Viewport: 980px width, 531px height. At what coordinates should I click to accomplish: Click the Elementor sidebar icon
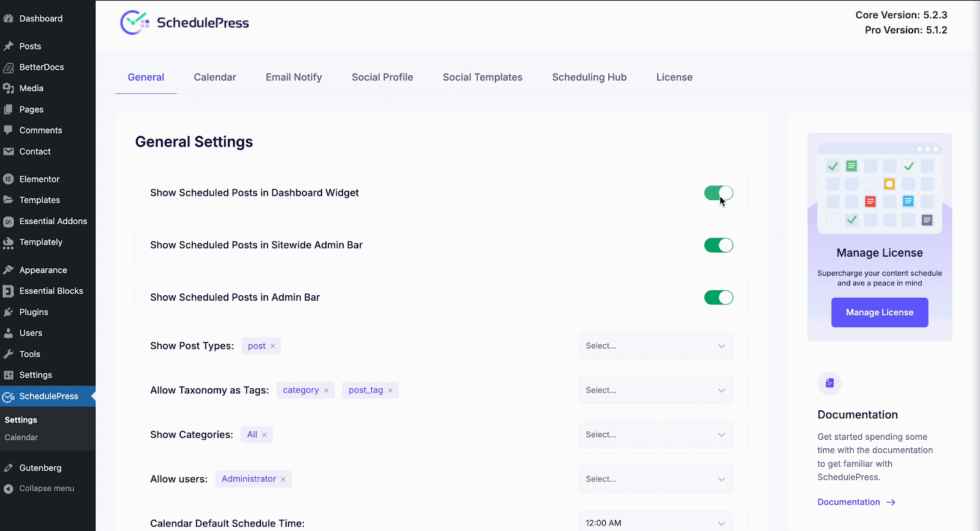tap(9, 179)
